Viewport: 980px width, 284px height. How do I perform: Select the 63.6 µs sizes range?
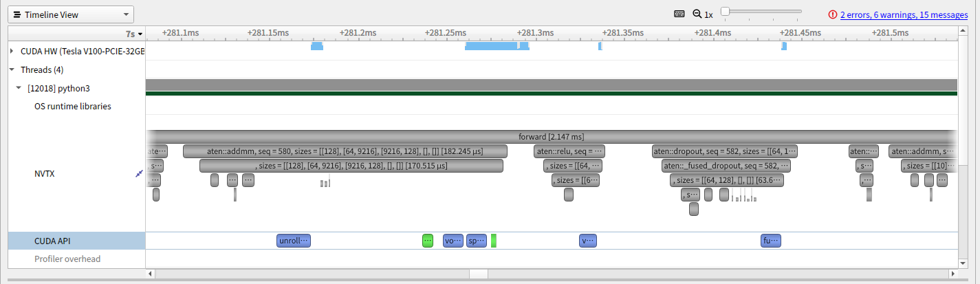pyautogui.click(x=727, y=180)
